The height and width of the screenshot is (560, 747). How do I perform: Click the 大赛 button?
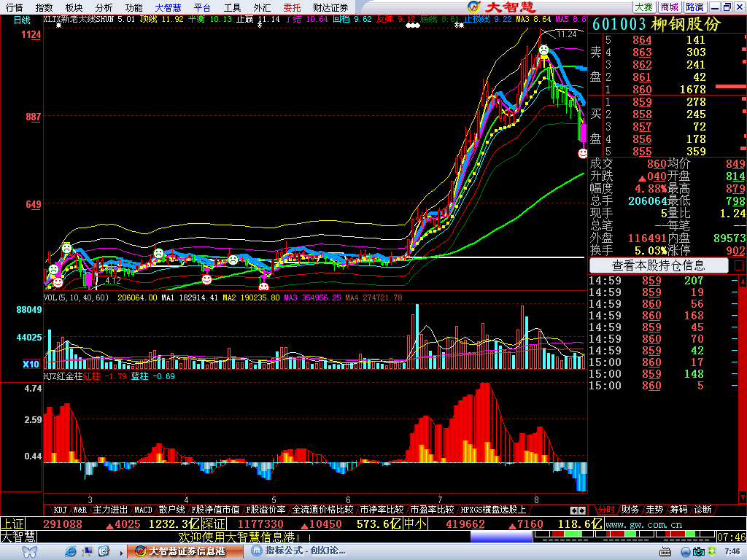pos(644,7)
